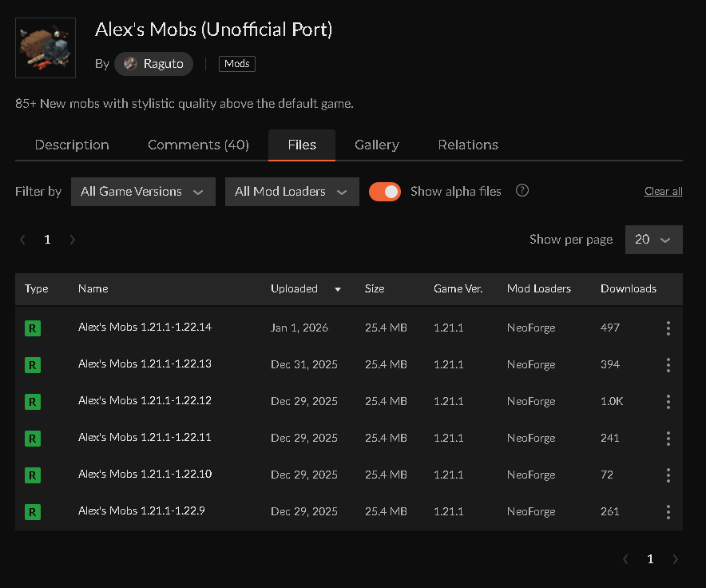The height and width of the screenshot is (588, 706).
Task: Click the help icon beside Show alpha files
Action: click(x=522, y=191)
